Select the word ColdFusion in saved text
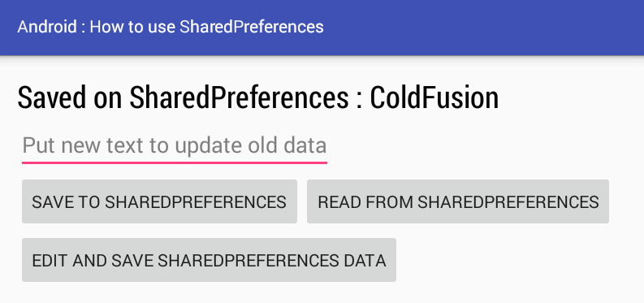The image size is (644, 303). point(434,97)
